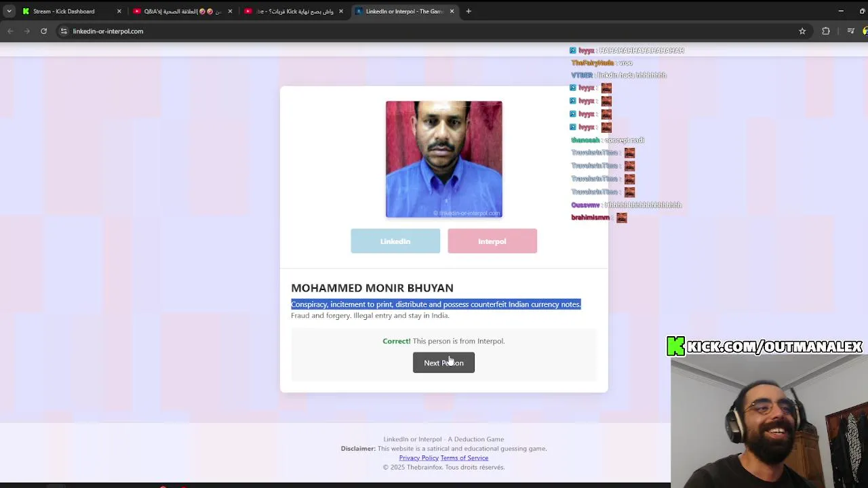
Task: Go back to previous page
Action: 10,31
